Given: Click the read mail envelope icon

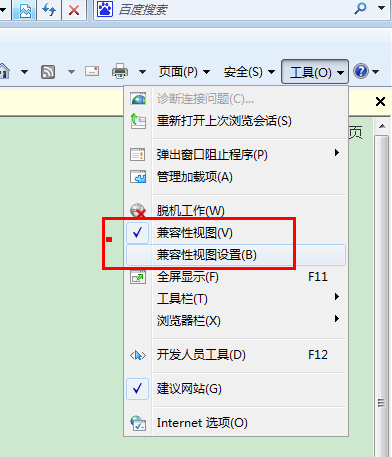Looking at the screenshot, I should click(x=92, y=71).
